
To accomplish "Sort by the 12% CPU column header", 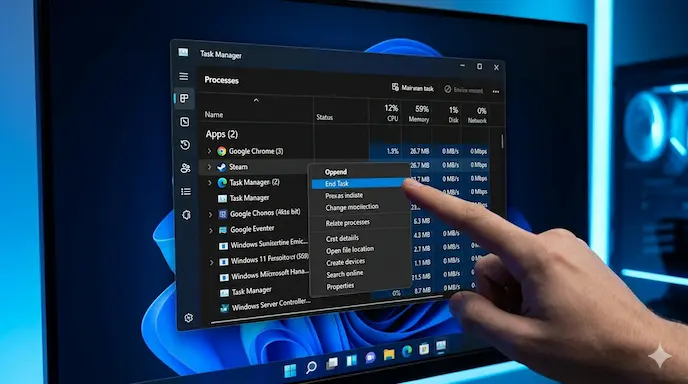I will tap(391, 113).
